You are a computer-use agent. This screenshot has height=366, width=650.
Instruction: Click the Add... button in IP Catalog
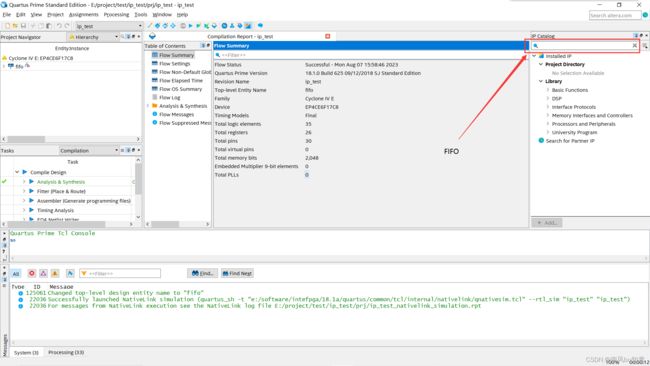(x=547, y=223)
